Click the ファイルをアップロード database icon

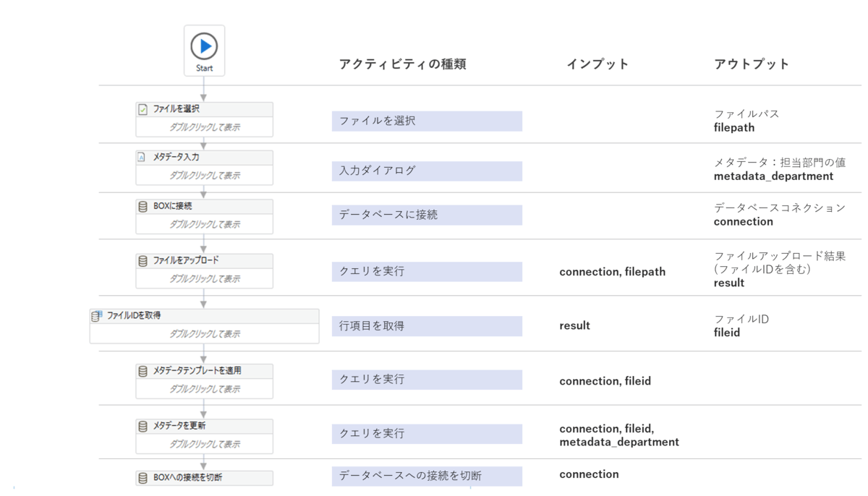[x=143, y=260]
